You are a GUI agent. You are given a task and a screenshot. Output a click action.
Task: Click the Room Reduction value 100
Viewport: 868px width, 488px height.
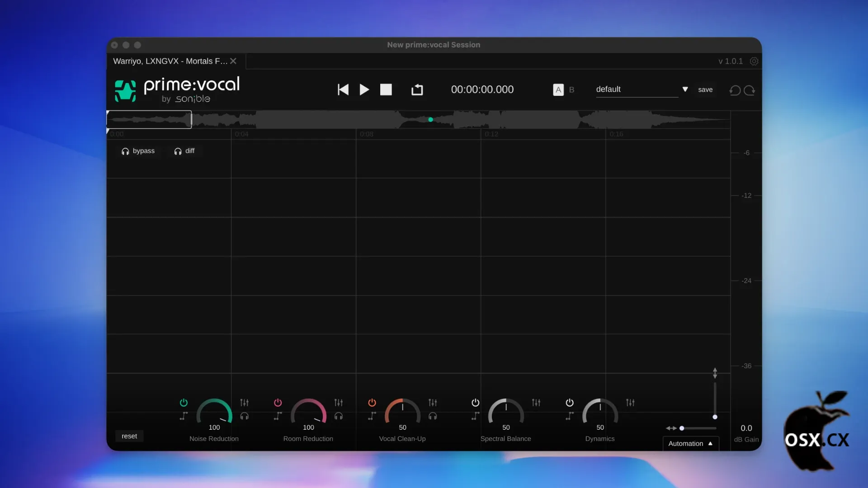[x=308, y=427]
